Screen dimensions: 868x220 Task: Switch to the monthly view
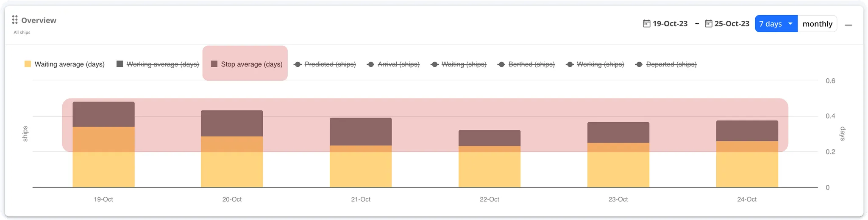tap(817, 24)
